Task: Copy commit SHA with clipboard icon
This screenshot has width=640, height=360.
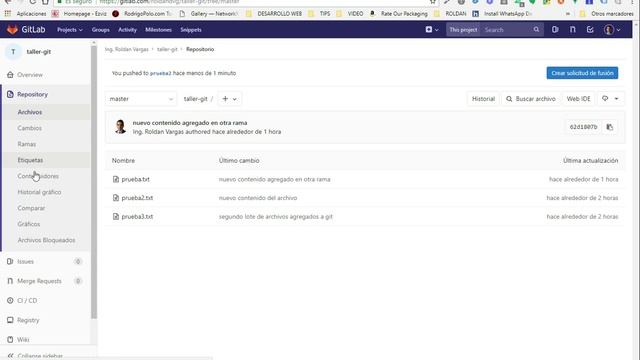Action: [x=609, y=127]
